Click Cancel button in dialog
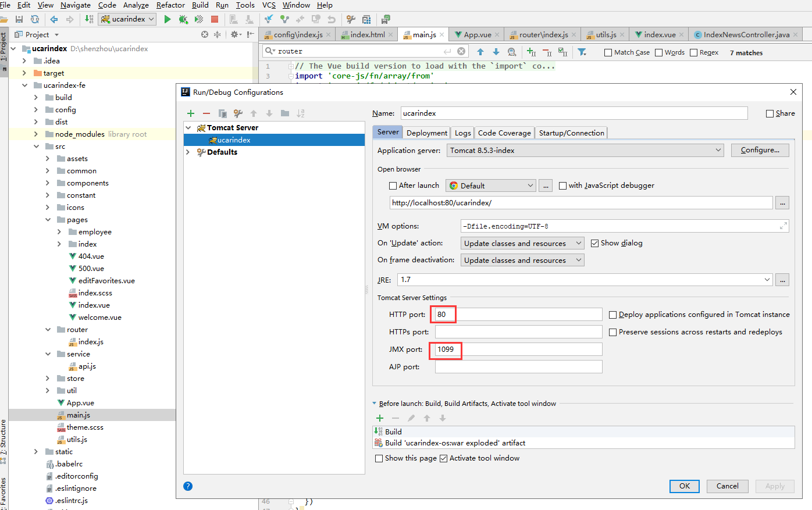 coord(727,486)
